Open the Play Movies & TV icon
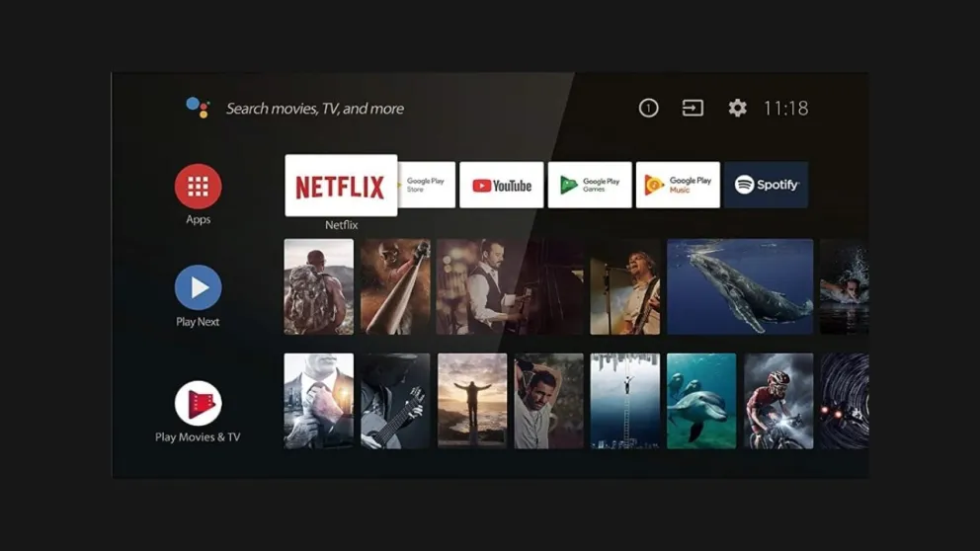Viewport: 980px width, 551px height. point(199,403)
